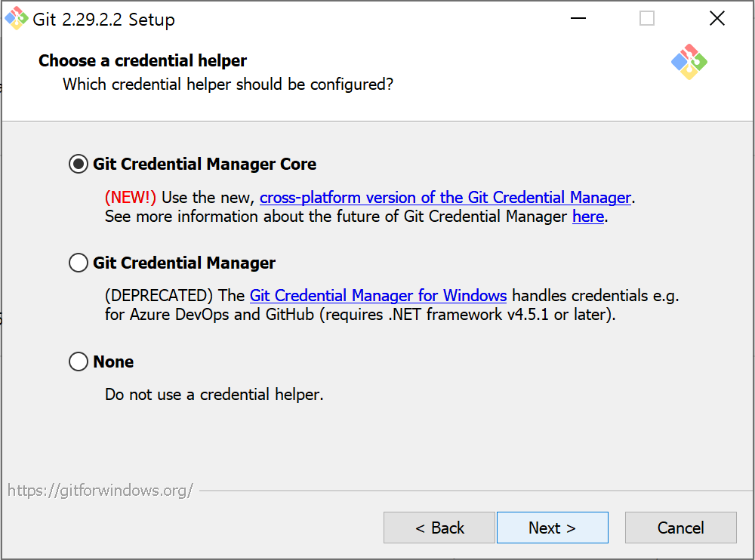The width and height of the screenshot is (755, 560).
Task: Go back with the < Back button
Action: [x=439, y=528]
